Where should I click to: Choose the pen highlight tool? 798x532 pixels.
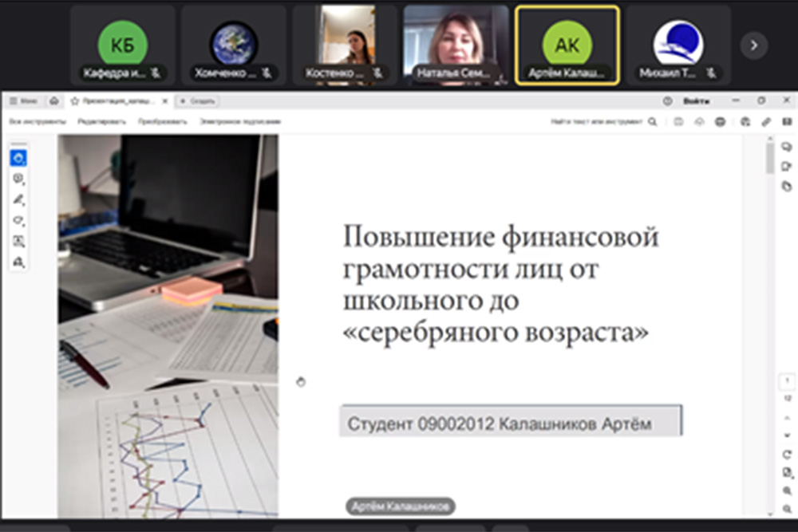18,199
